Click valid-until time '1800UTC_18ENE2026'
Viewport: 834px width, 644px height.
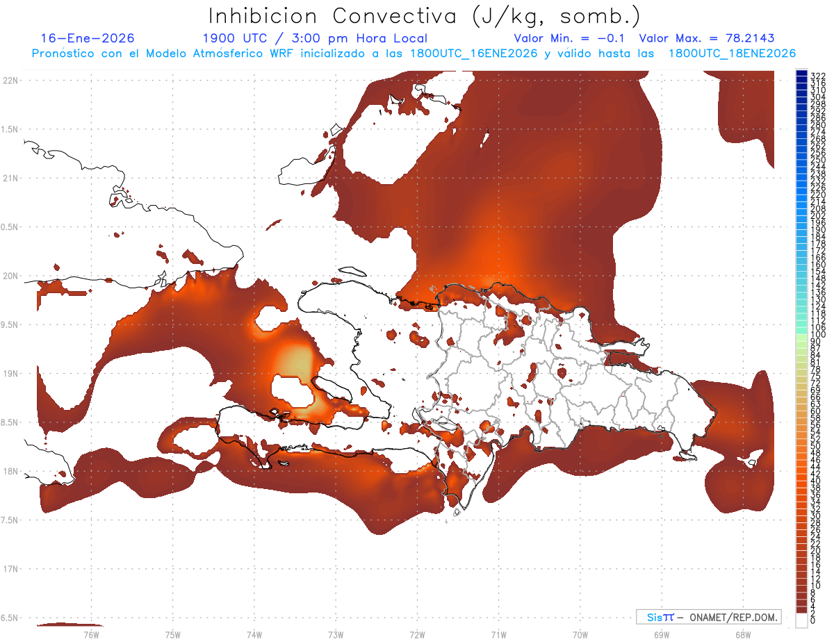tap(732, 53)
